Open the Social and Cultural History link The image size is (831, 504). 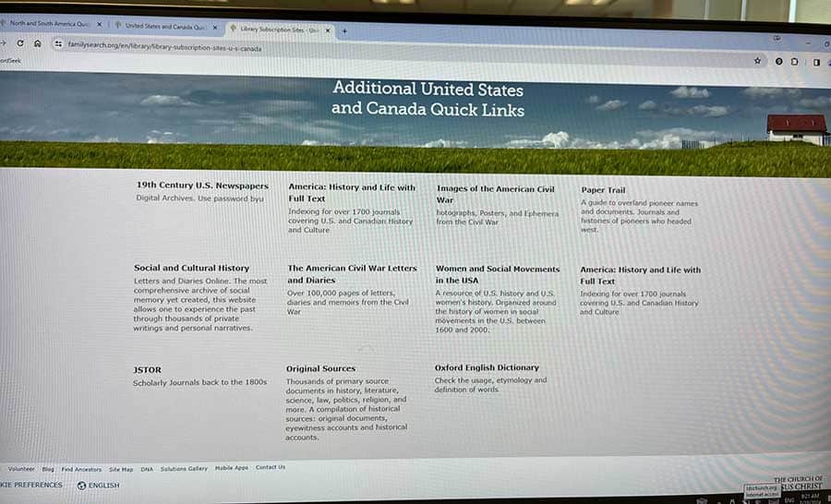[191, 269]
